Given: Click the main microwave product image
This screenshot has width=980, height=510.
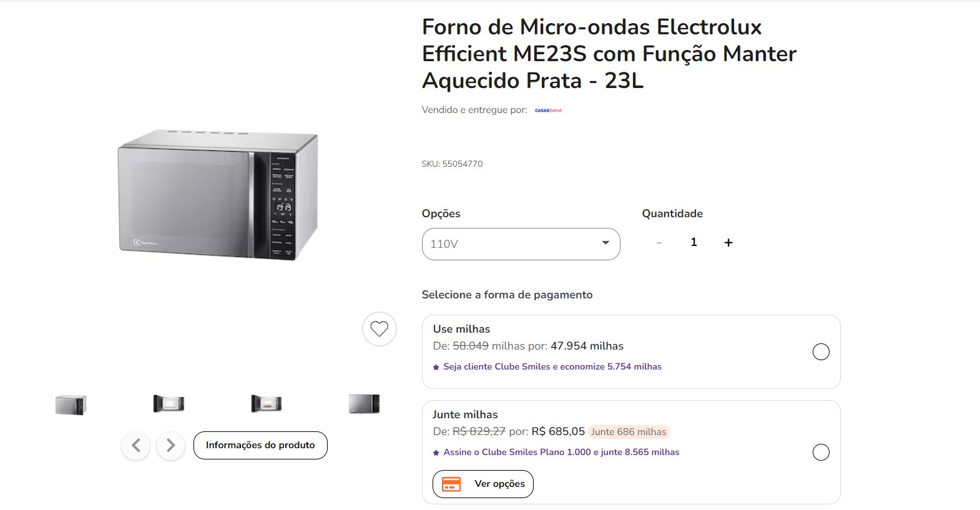Looking at the screenshot, I should tap(218, 194).
